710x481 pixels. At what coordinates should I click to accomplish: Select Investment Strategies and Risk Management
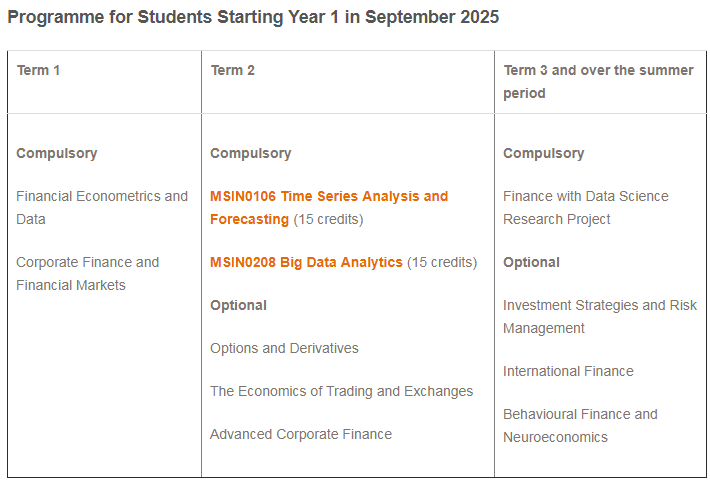[600, 317]
